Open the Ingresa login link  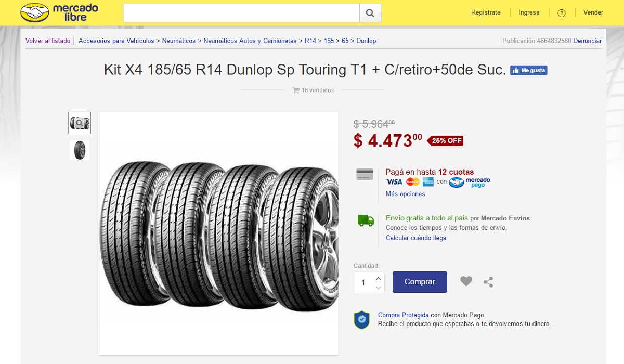(x=529, y=12)
